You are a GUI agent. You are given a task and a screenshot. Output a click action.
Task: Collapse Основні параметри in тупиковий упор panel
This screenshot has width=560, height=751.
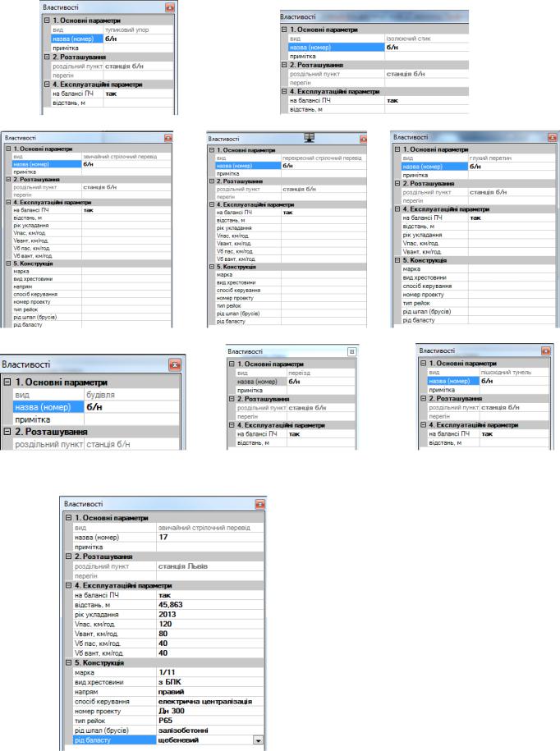coord(47,21)
